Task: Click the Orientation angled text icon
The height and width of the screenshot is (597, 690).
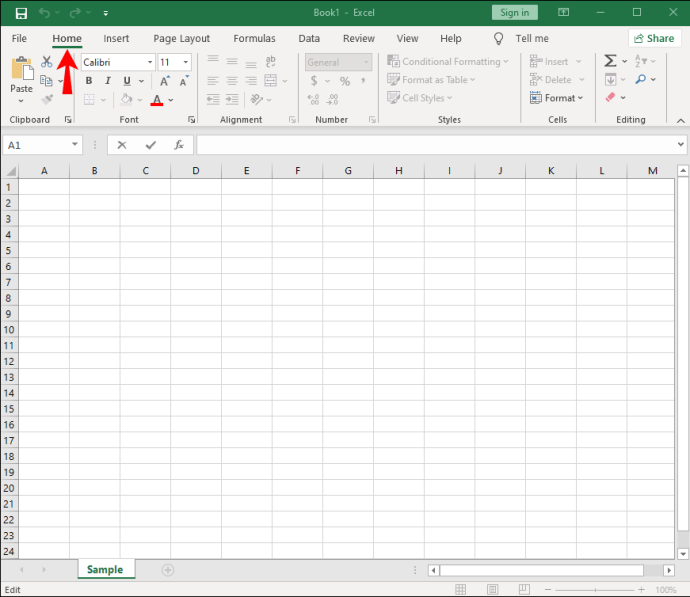Action: pos(256,99)
